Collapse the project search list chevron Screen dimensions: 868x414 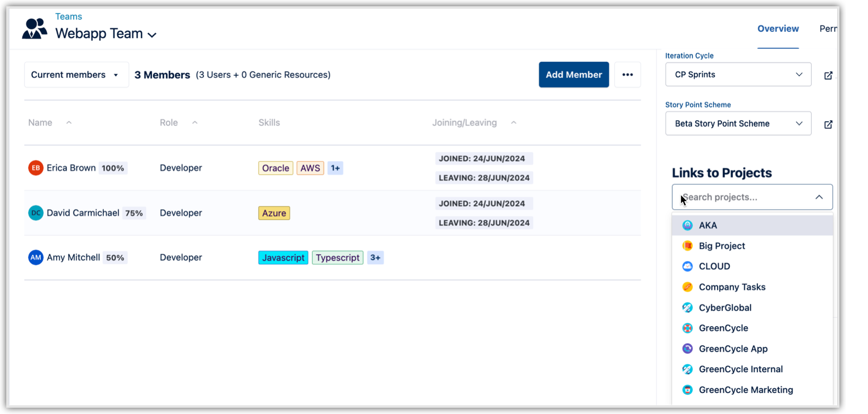click(x=819, y=197)
